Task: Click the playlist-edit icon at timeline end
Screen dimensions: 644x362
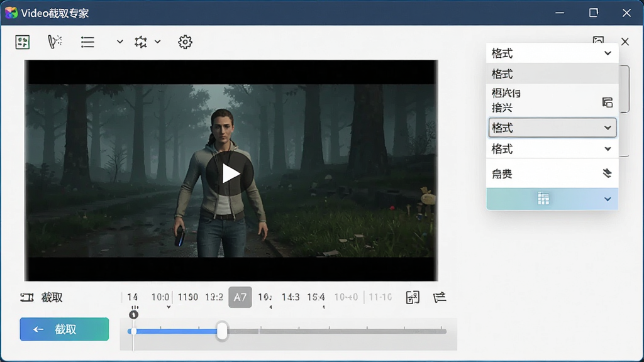Action: pyautogui.click(x=440, y=297)
